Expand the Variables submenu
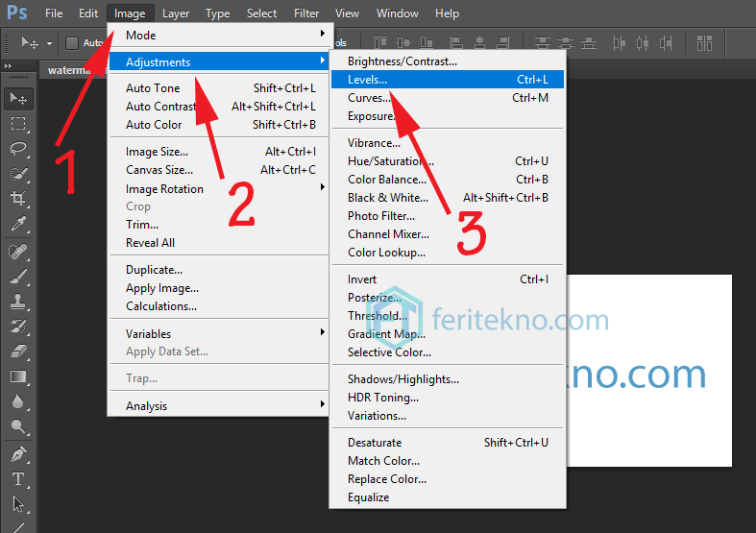 (219, 333)
